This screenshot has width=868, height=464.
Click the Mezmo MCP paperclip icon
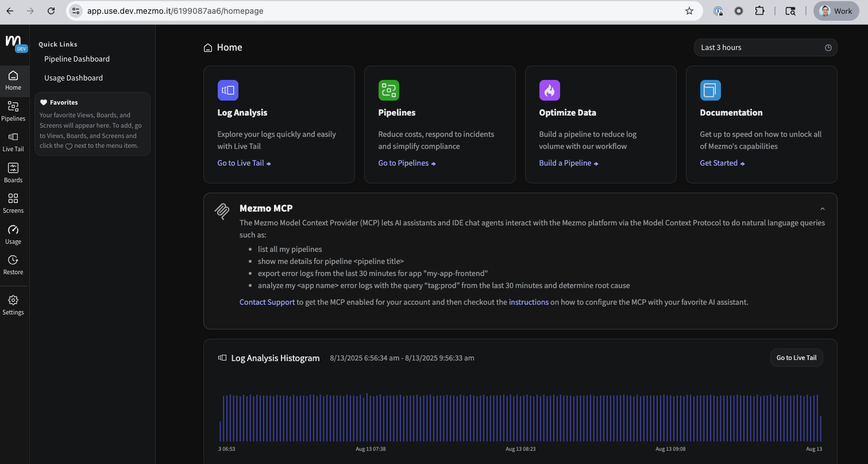(x=222, y=211)
